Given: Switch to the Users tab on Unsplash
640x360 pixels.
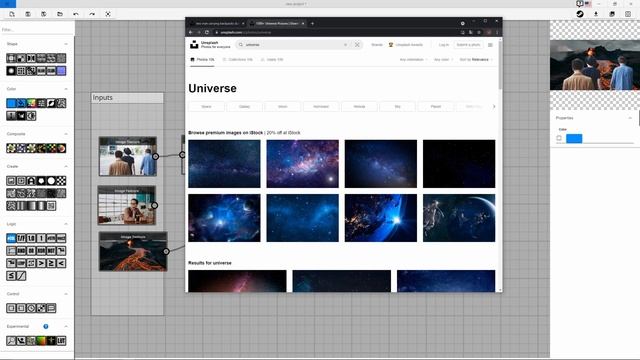Looking at the screenshot, I should [272, 60].
